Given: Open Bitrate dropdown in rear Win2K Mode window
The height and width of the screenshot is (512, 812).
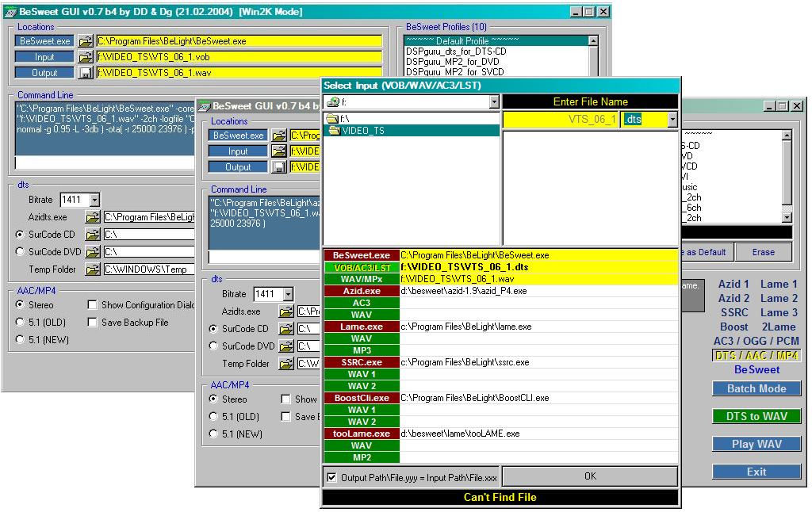Looking at the screenshot, I should pos(94,200).
